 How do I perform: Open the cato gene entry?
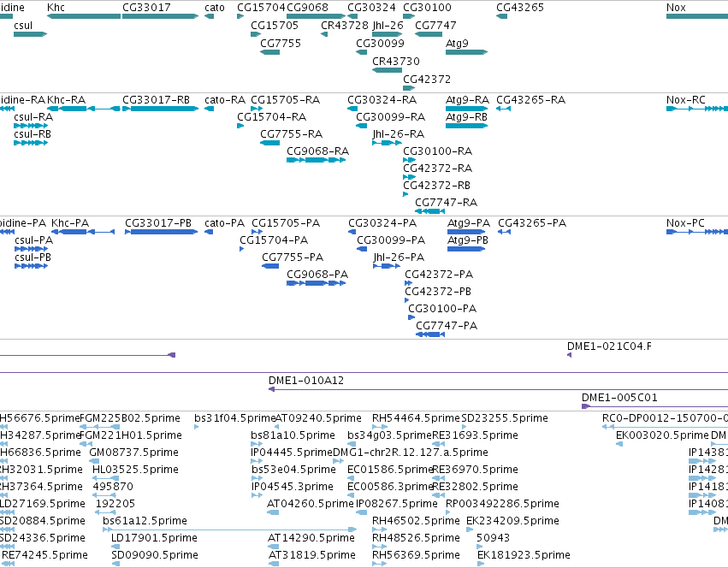(x=210, y=16)
